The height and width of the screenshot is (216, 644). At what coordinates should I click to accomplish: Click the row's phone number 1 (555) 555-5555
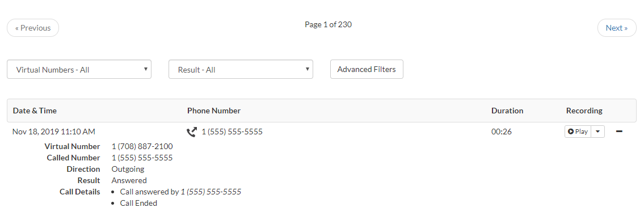tap(232, 132)
